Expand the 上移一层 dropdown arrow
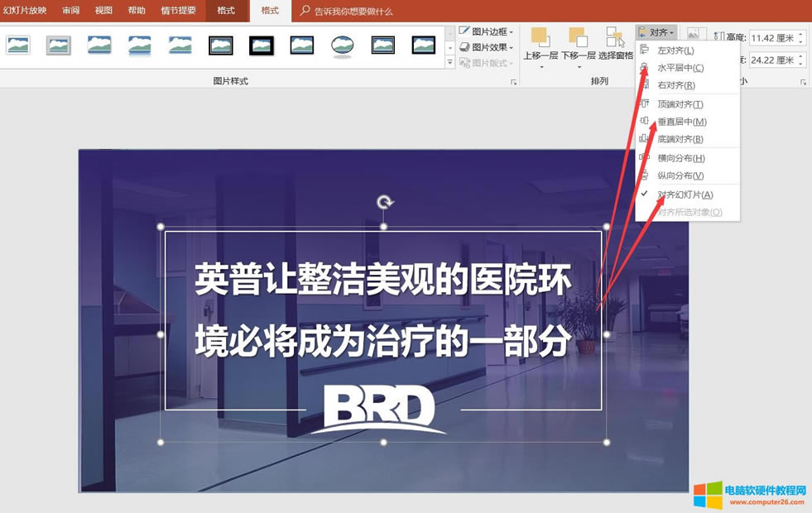Viewport: 812px width, 513px height. pos(541,68)
